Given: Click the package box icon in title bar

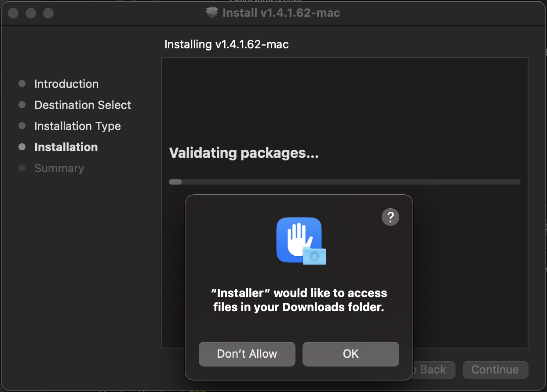Looking at the screenshot, I should click(x=212, y=13).
